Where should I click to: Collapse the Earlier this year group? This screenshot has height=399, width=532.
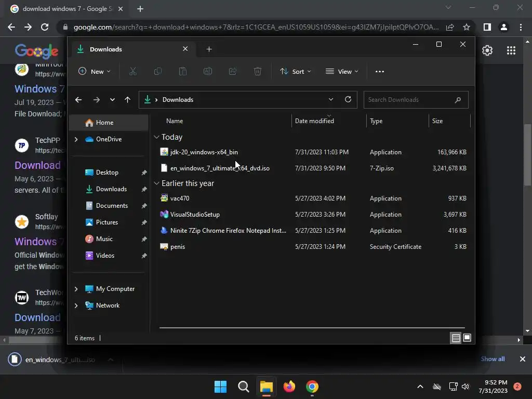pos(156,183)
